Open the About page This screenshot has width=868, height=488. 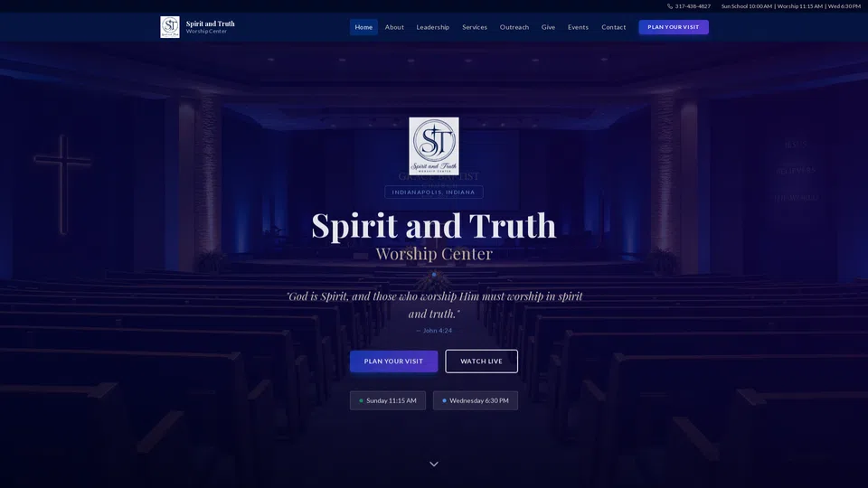[394, 27]
